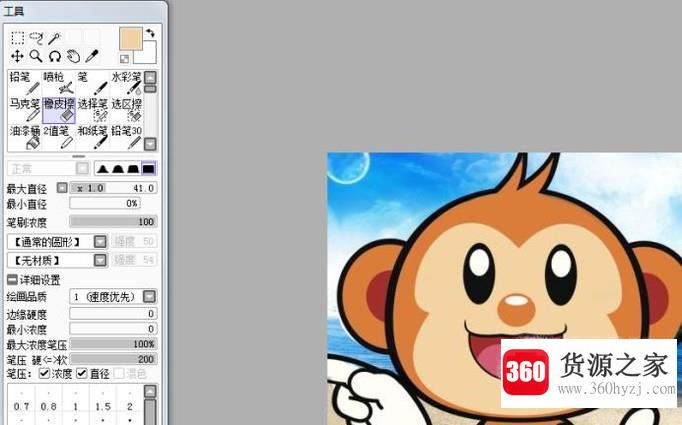This screenshot has width=682, height=425.
Task: Click the white background color swatch
Action: (148, 54)
